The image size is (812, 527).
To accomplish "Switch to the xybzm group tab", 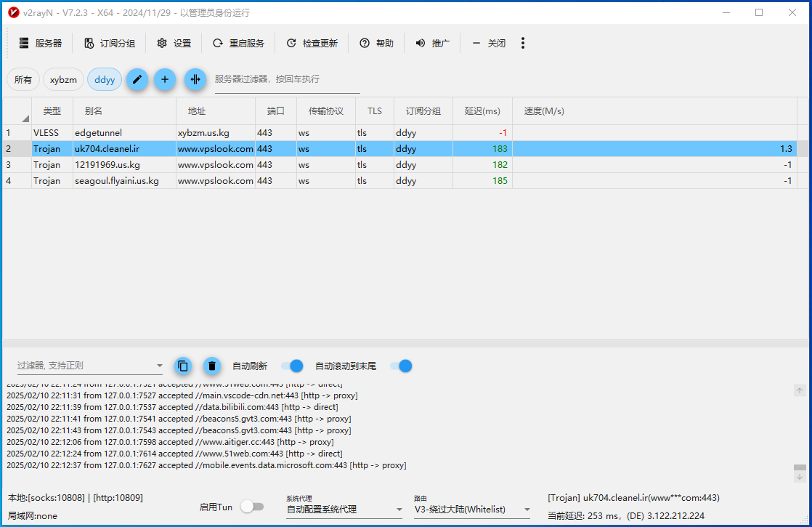I will click(63, 80).
